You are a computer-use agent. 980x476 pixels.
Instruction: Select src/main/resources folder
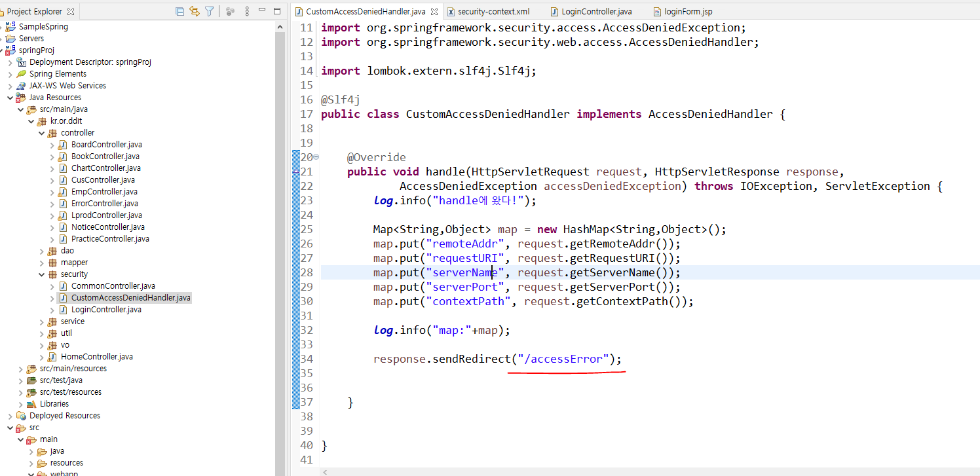point(73,369)
